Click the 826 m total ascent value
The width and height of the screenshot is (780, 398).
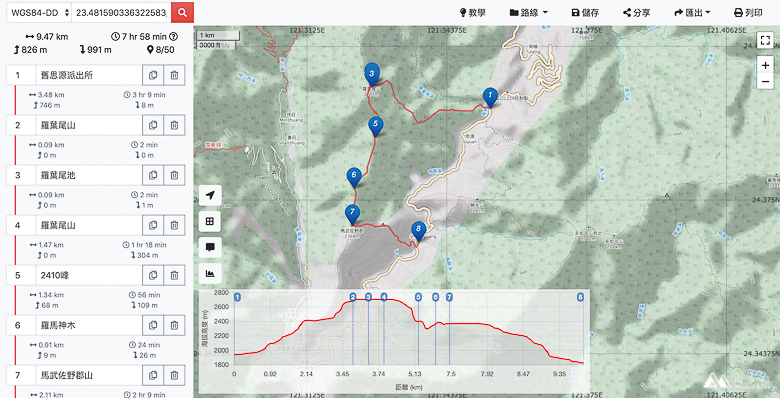(34, 50)
